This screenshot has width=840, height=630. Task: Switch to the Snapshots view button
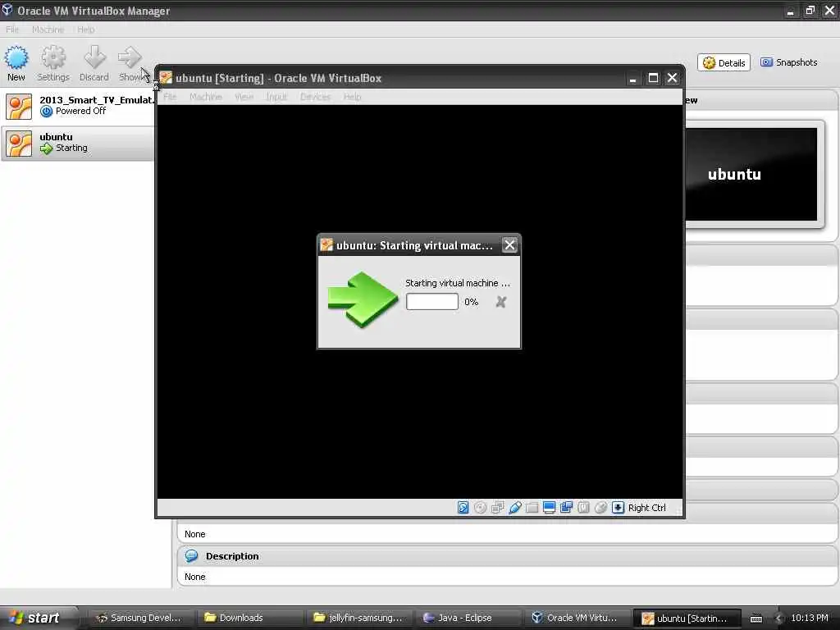(788, 62)
